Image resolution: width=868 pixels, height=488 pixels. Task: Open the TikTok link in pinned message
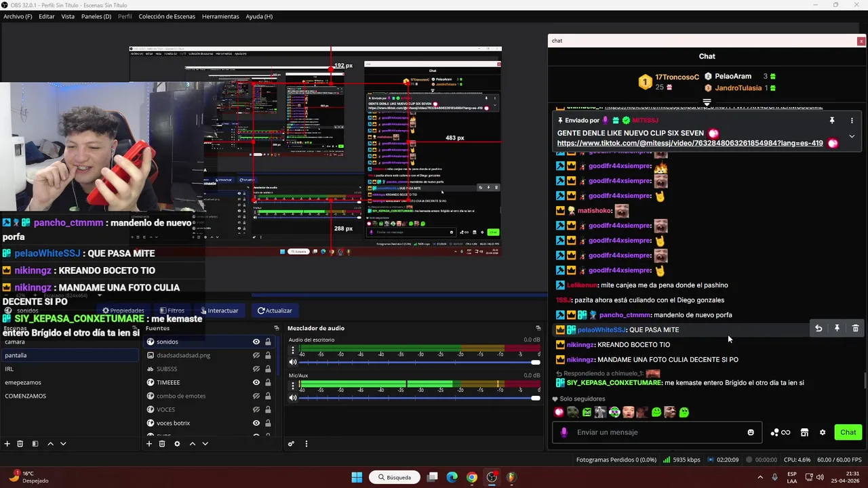point(690,143)
